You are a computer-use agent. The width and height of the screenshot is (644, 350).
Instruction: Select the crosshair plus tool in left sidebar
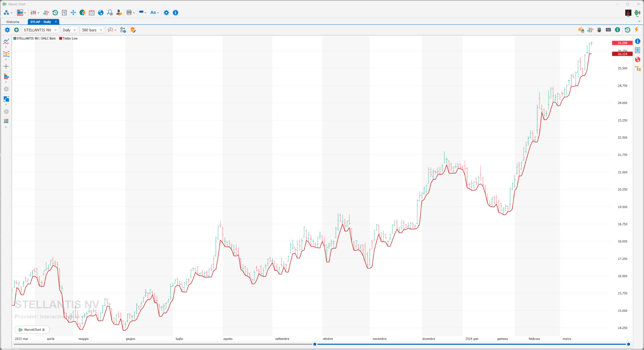coord(6,66)
